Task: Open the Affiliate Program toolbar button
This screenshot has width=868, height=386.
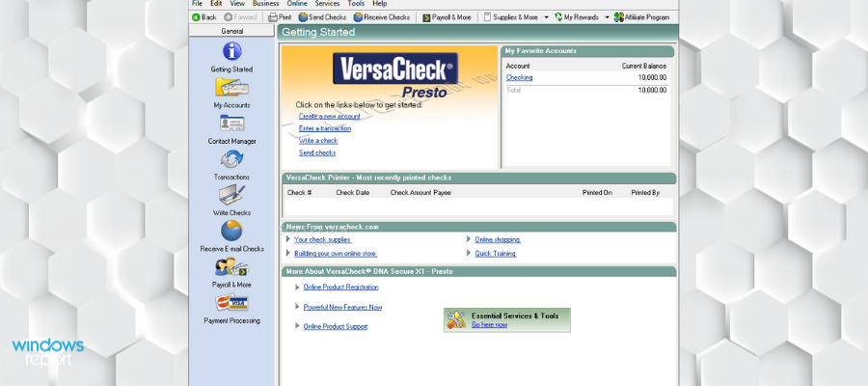Action: 642,17
